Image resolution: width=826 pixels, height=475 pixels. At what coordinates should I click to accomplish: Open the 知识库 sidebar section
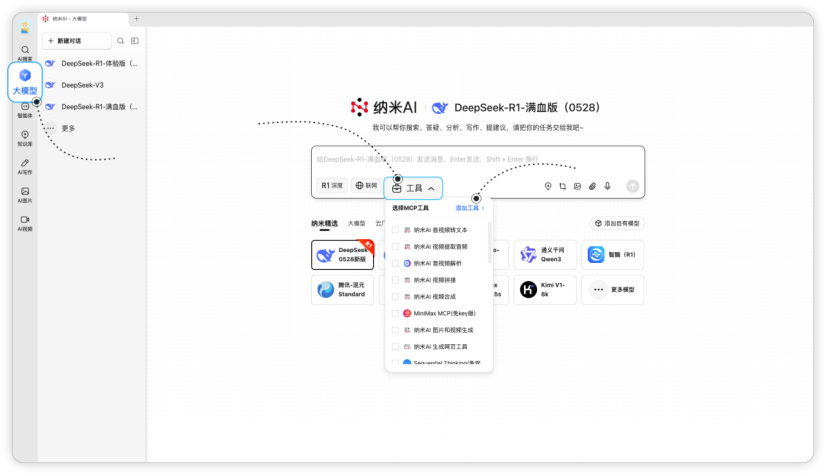pos(25,138)
